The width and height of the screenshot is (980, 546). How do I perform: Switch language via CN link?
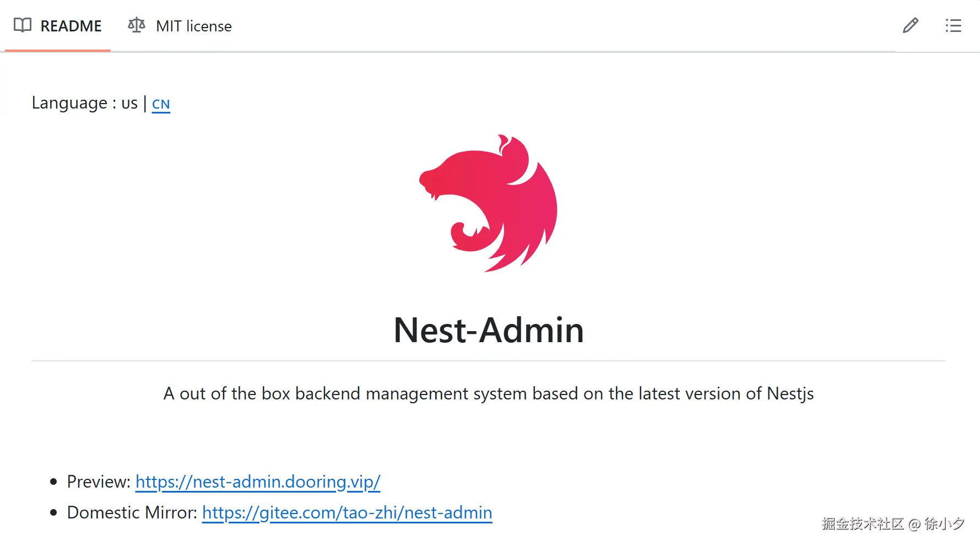pyautogui.click(x=161, y=104)
